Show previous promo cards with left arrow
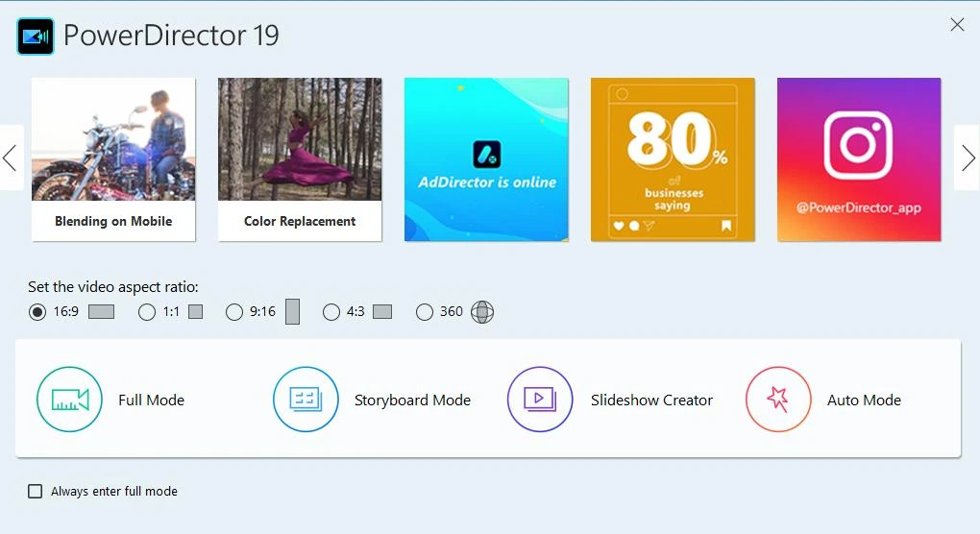Viewport: 980px width, 534px height. point(10,158)
